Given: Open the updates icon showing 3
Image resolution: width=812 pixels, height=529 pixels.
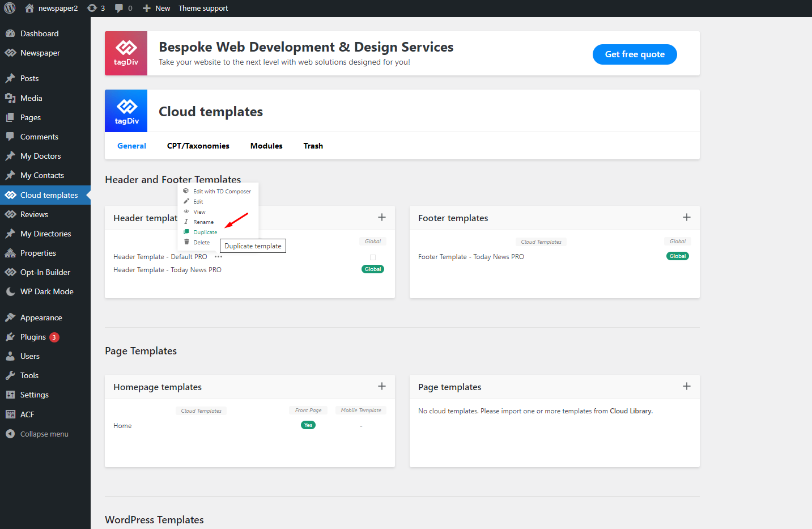Looking at the screenshot, I should tap(92, 8).
